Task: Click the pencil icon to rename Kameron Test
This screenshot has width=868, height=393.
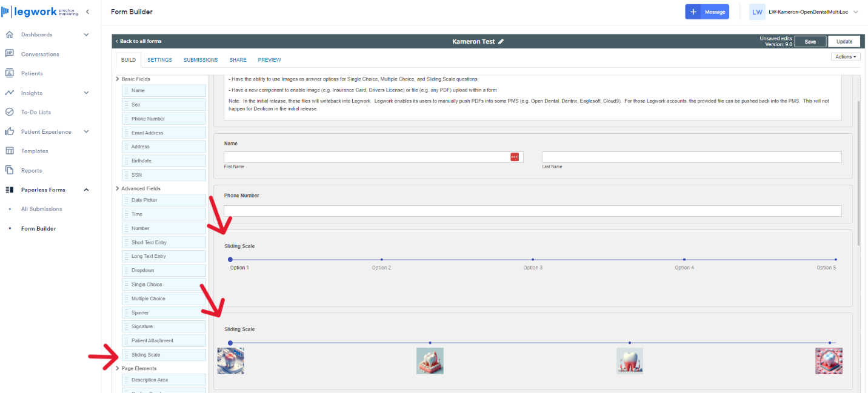Action: (501, 41)
